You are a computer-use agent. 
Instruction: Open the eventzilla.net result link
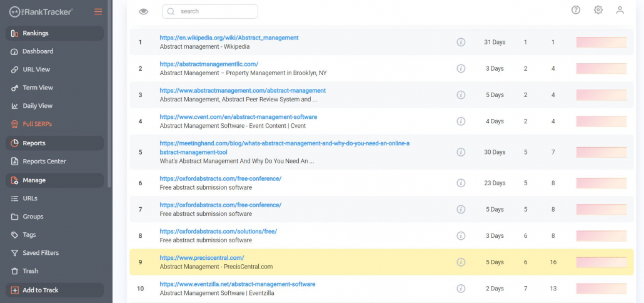pyautogui.click(x=238, y=284)
